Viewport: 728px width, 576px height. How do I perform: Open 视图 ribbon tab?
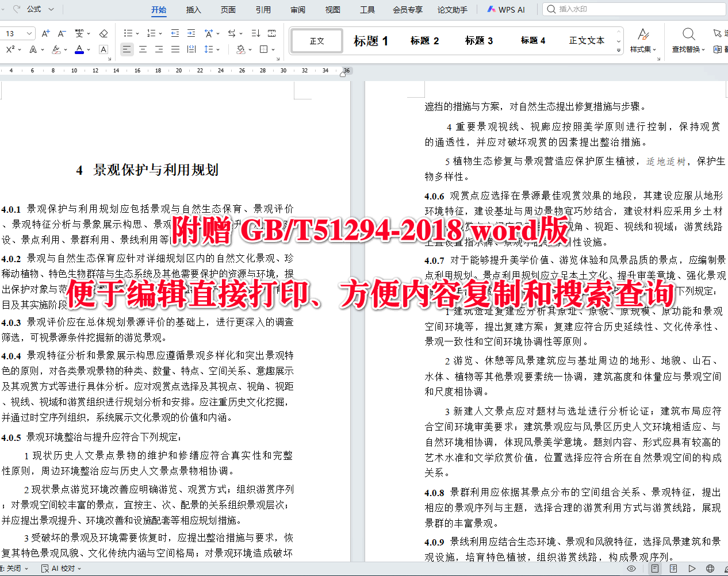(x=333, y=10)
